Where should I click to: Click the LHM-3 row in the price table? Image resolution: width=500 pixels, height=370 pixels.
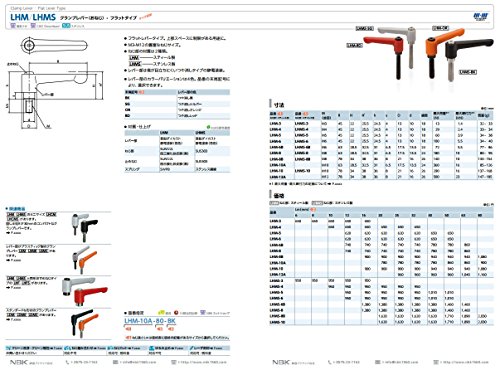click(x=381, y=221)
